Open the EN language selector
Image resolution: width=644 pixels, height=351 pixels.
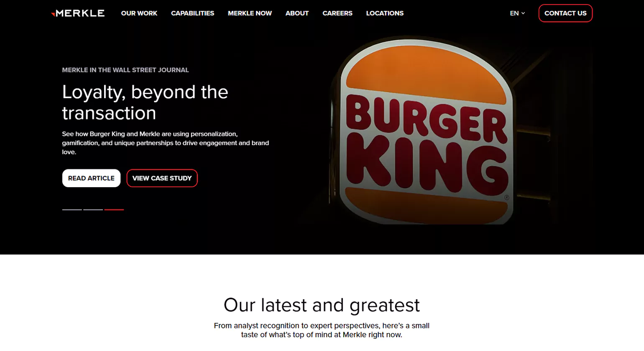pyautogui.click(x=517, y=13)
